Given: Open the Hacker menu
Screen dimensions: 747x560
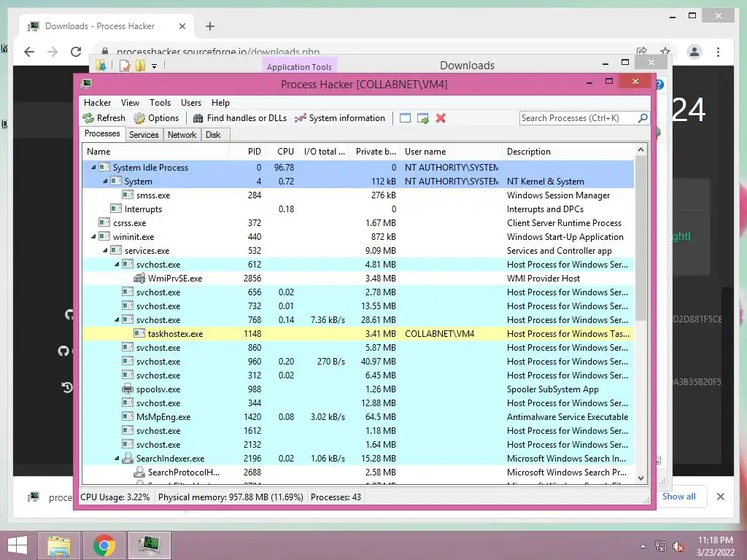Looking at the screenshot, I should (97, 102).
